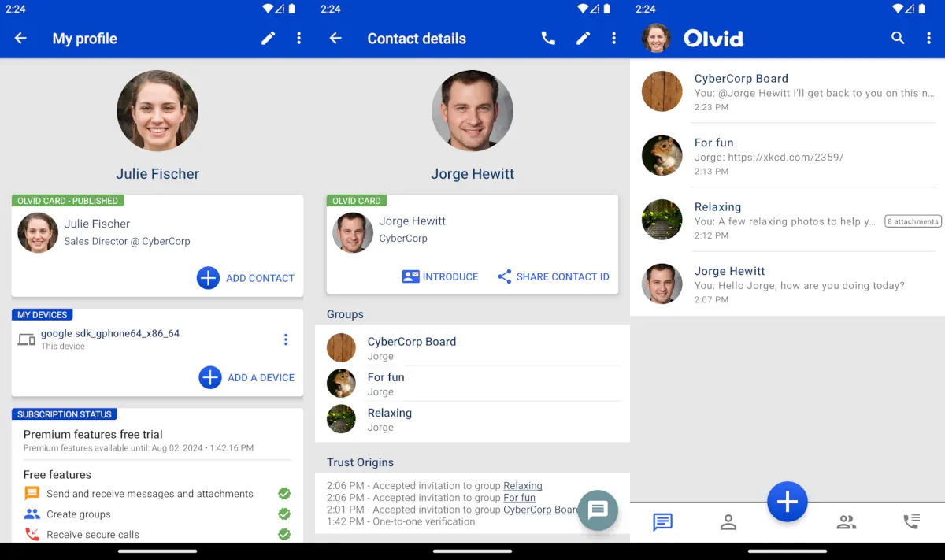Open the CyberCorp Board discussion
945x560 pixels.
coord(787,91)
